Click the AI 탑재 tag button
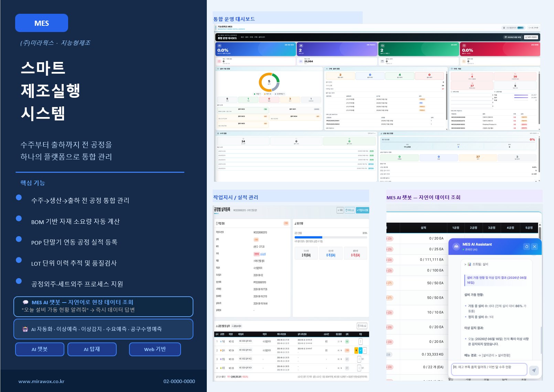 click(x=92, y=349)
